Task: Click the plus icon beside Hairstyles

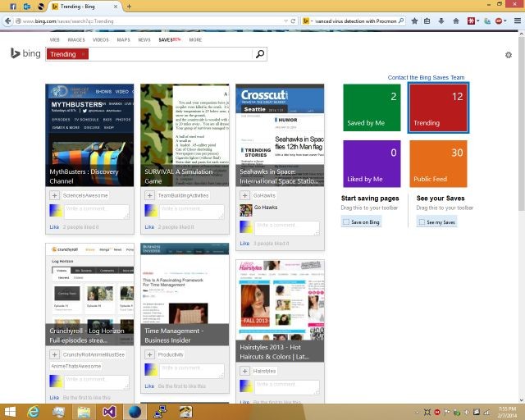Action: click(244, 371)
